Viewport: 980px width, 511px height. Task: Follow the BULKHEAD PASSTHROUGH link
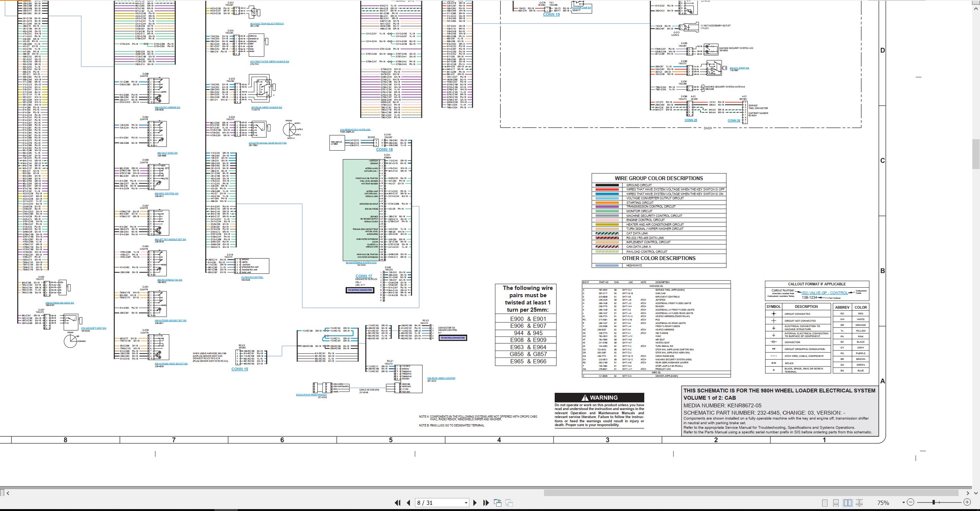click(311, 395)
